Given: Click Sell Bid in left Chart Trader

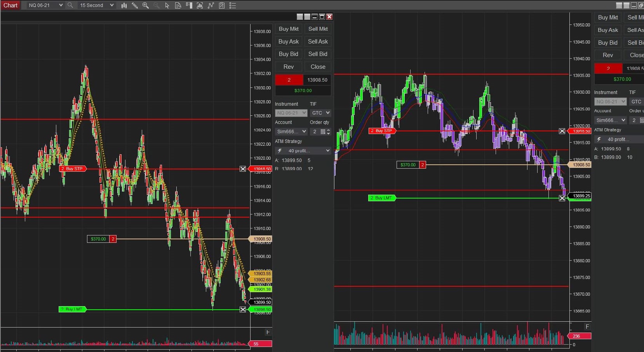Looking at the screenshot, I should tap(318, 54).
